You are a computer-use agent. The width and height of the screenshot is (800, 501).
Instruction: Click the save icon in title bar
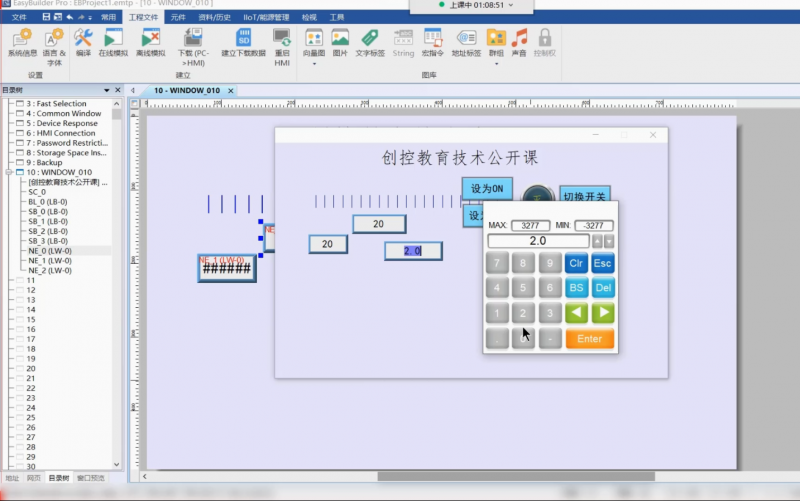click(x=46, y=17)
